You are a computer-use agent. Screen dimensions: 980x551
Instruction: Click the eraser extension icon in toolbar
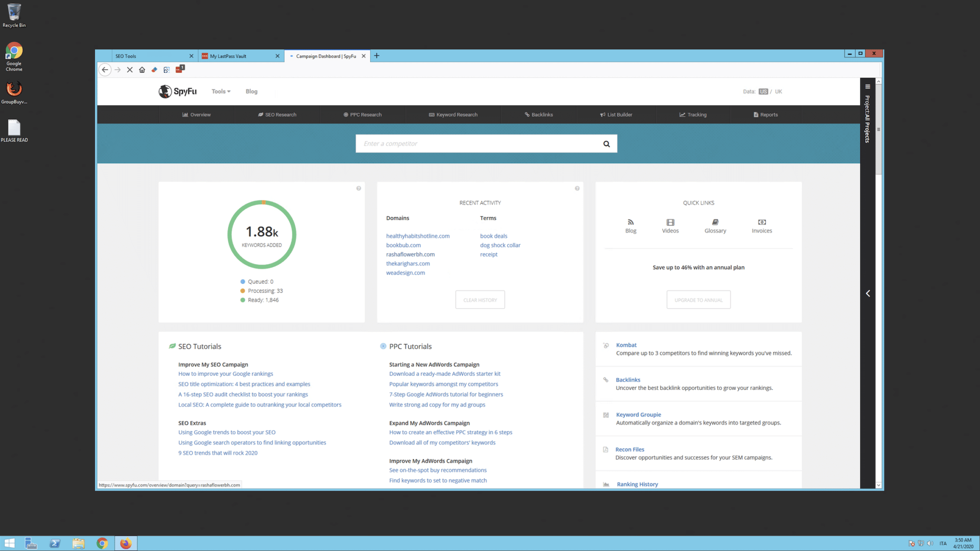pyautogui.click(x=154, y=70)
